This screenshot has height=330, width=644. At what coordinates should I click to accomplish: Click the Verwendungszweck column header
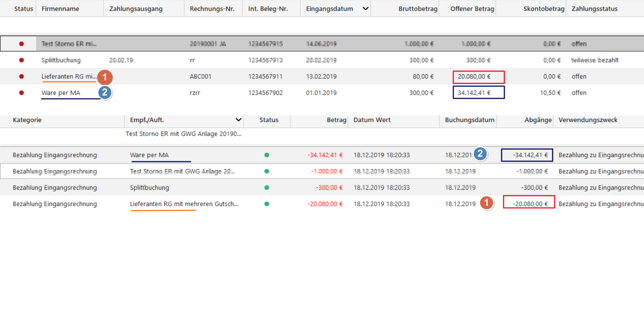588,120
